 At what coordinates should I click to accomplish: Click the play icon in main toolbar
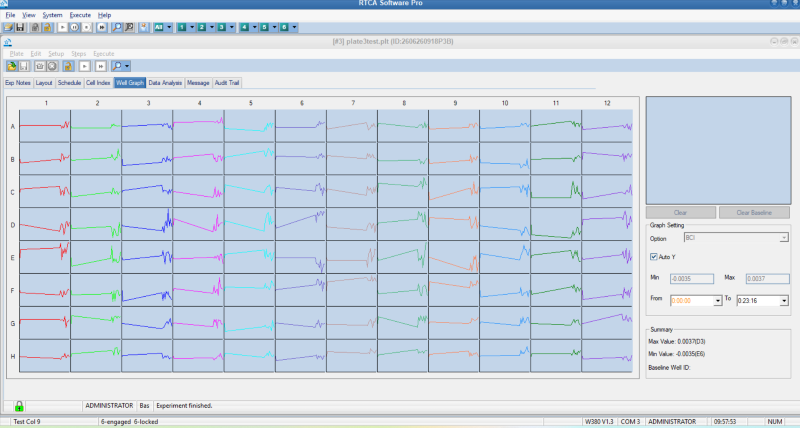pyautogui.click(x=62, y=28)
